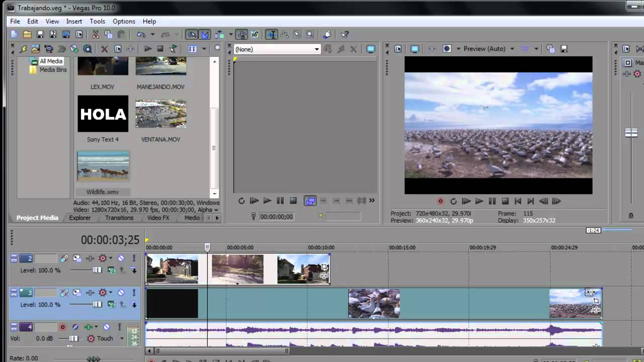The width and height of the screenshot is (644, 362).
Task: Toggle Enable Snapping in main toolbar
Action: pos(191,35)
